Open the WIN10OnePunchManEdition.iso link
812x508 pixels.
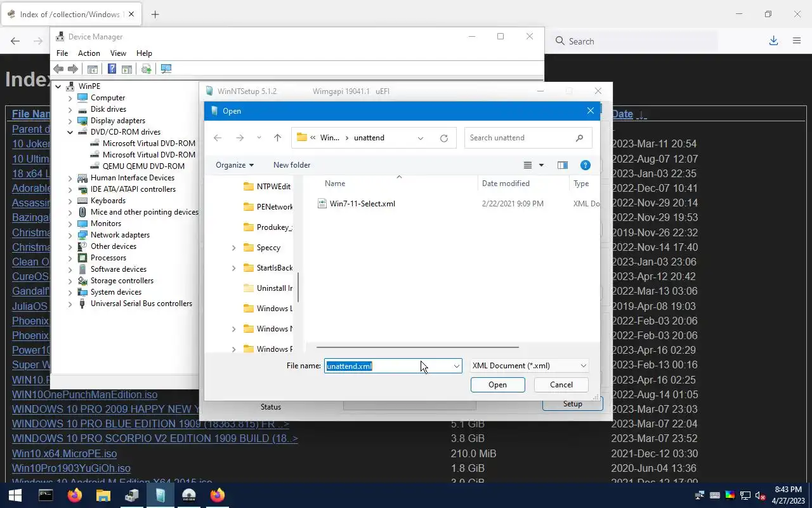pos(84,394)
